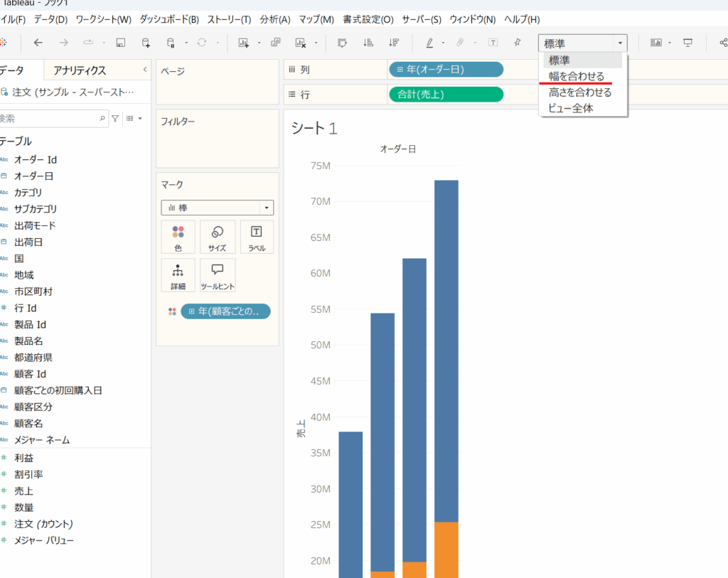Sort bars descending using toolbar icon

(393, 43)
